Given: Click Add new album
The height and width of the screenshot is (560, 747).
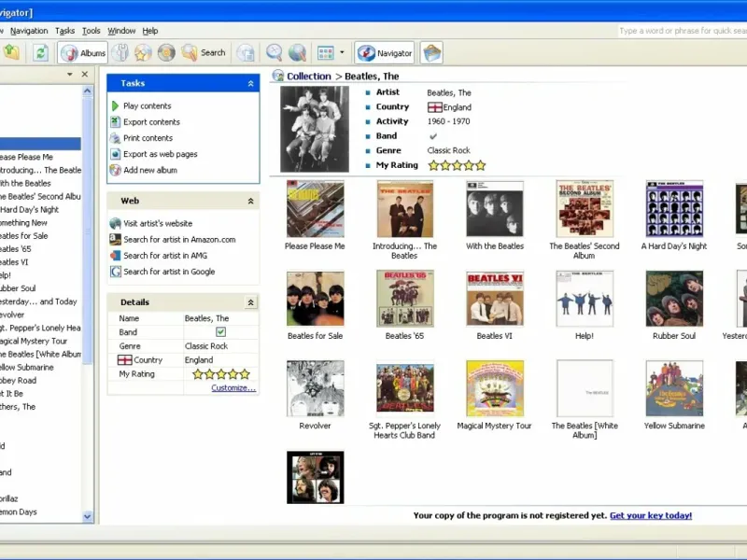Looking at the screenshot, I should [x=150, y=170].
